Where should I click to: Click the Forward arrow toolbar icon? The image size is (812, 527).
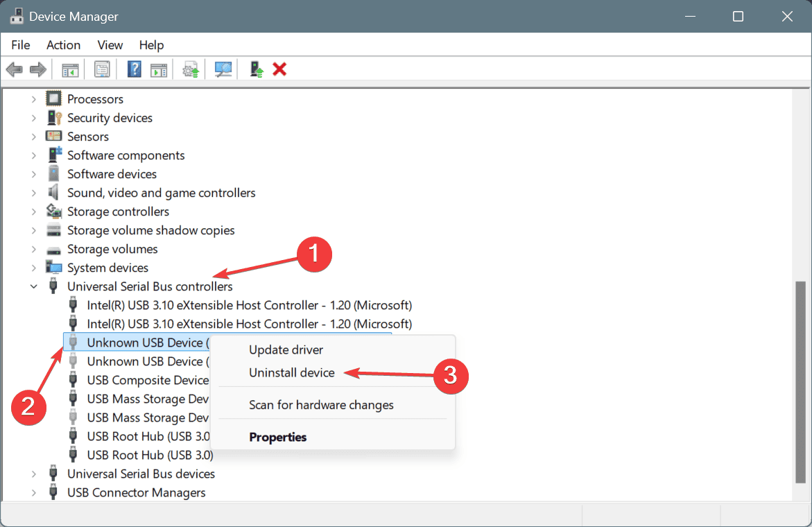pos(38,69)
